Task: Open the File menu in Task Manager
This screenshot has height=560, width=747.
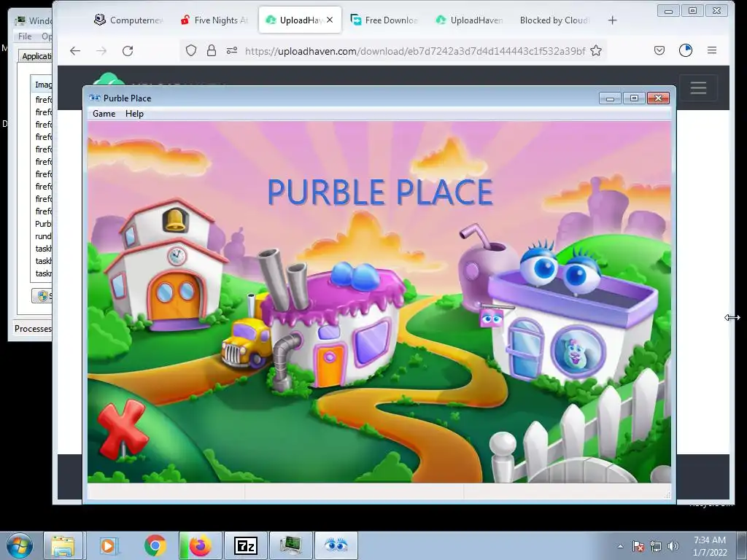Action: (25, 36)
